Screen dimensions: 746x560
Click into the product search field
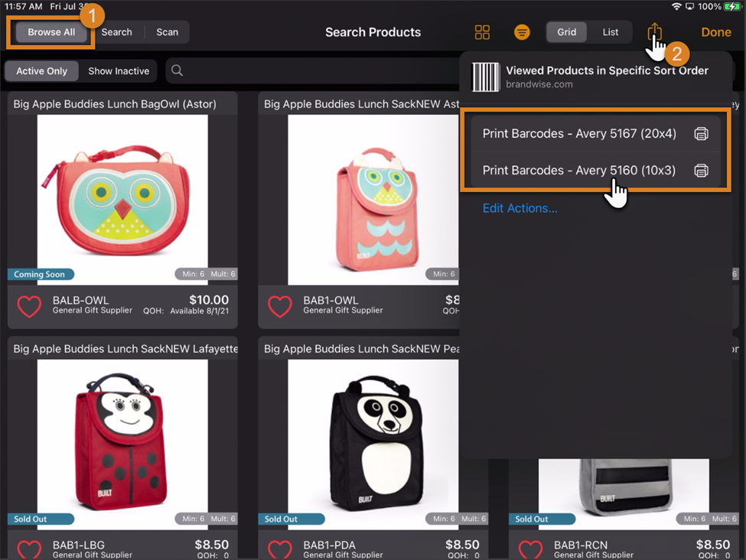tap(313, 70)
